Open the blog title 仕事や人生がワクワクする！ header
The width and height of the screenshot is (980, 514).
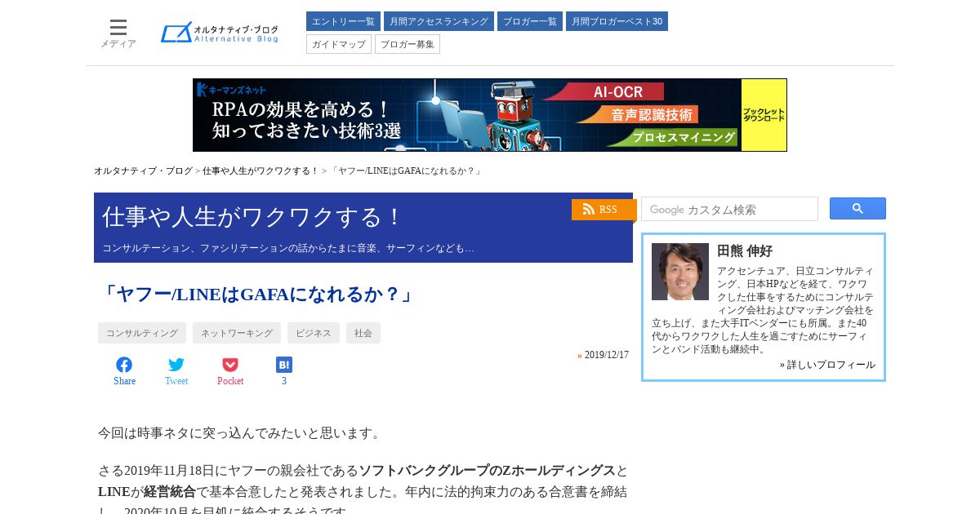point(253,217)
